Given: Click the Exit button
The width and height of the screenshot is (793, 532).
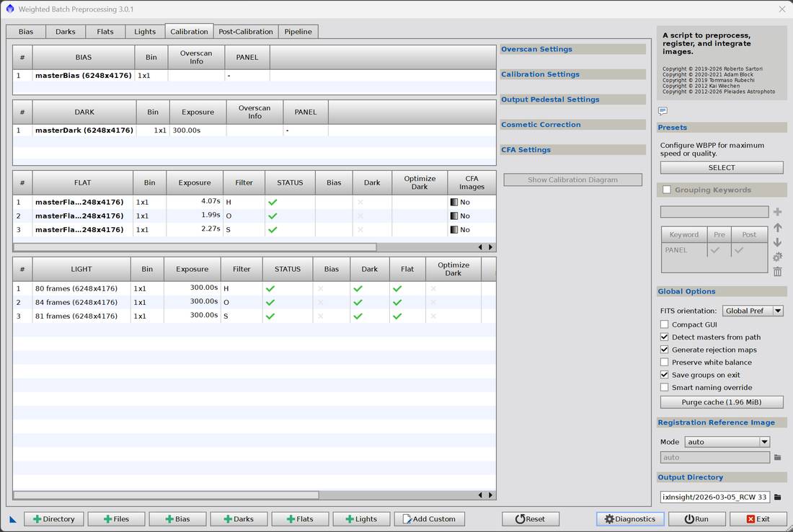Looking at the screenshot, I should click(758, 519).
